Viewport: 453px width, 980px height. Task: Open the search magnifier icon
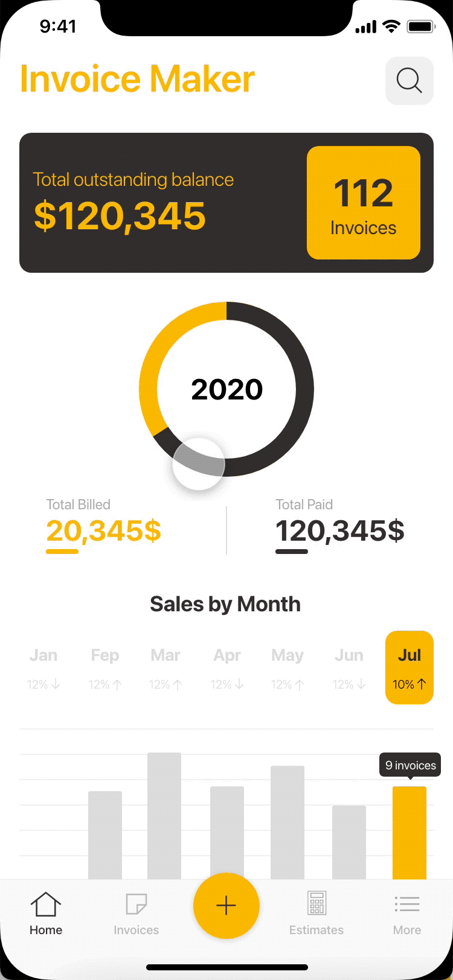click(x=409, y=81)
